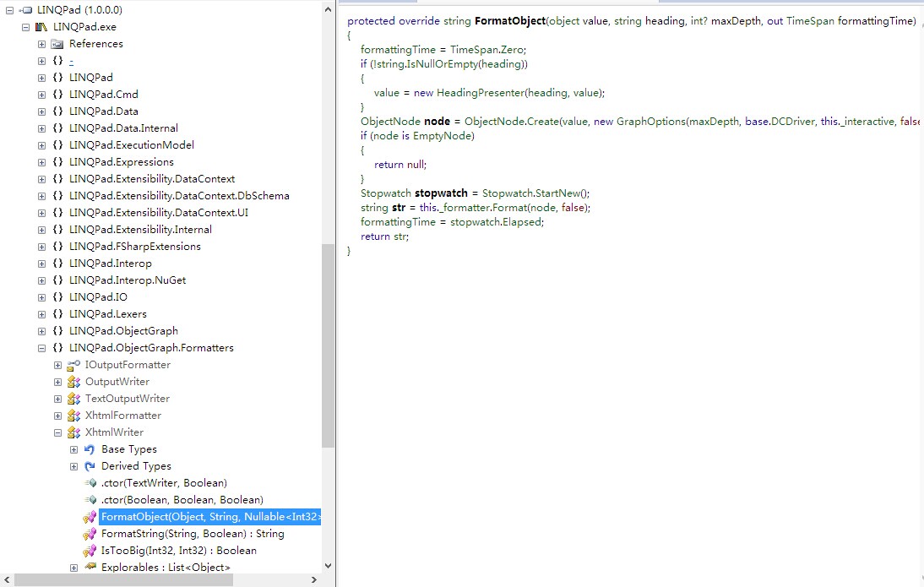
Task: Click the LINQPad.exe module icon
Action: pos(41,27)
